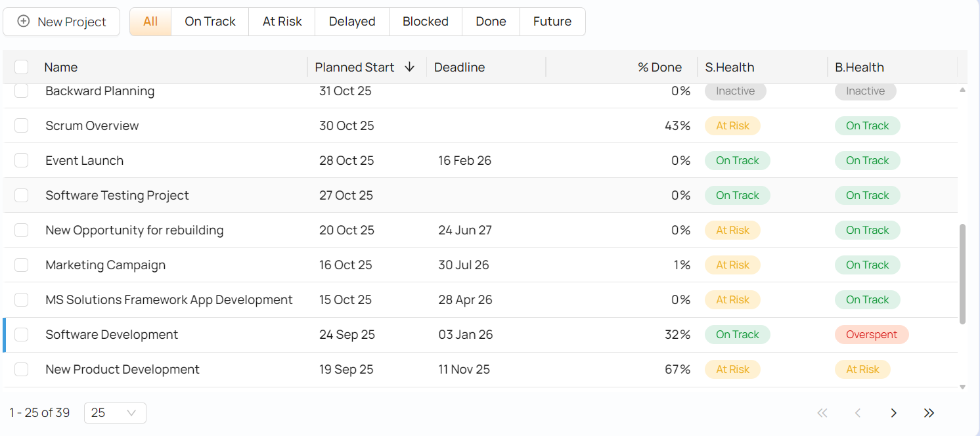
Task: Check the Scrum Overview row checkbox
Action: [x=22, y=125]
